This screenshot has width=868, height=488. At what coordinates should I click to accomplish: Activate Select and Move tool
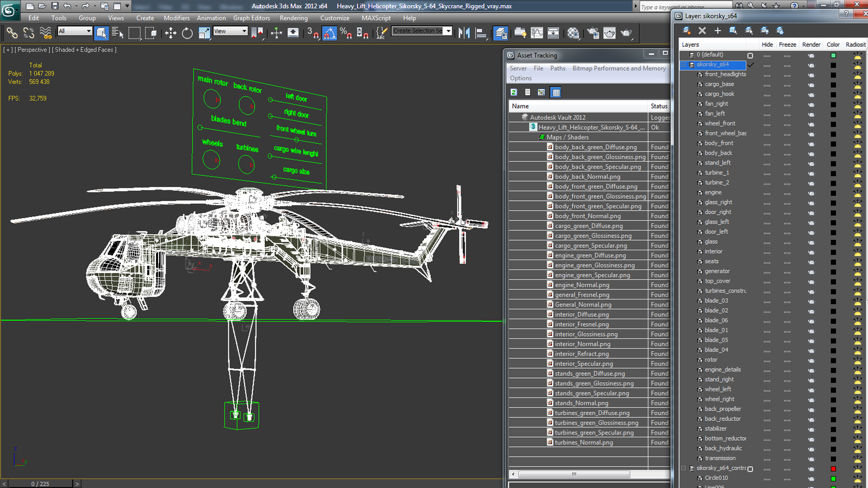(x=170, y=33)
